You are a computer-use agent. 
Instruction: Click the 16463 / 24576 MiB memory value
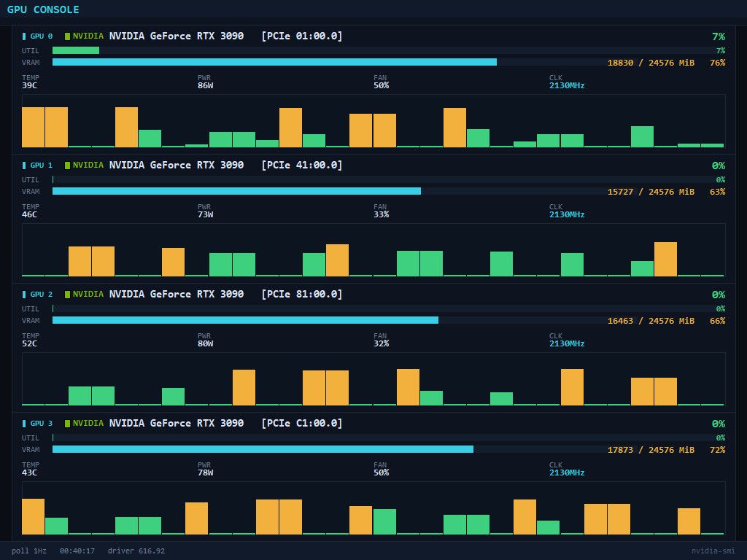tap(651, 321)
